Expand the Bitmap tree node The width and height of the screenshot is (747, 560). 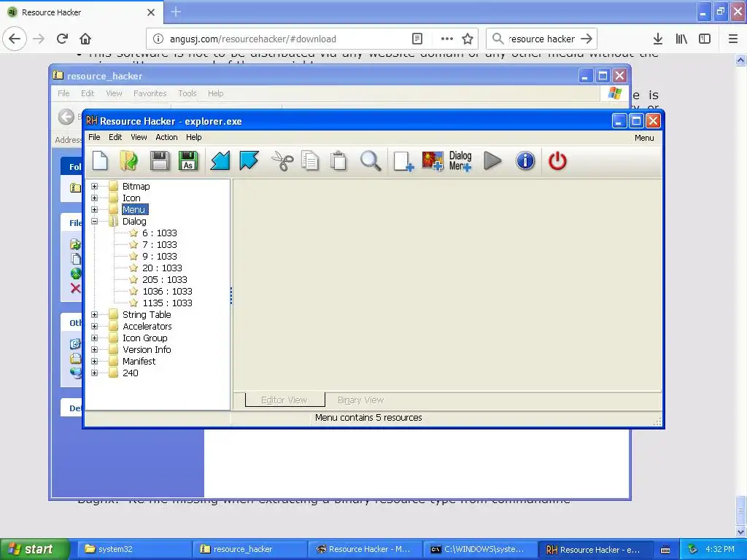(x=94, y=186)
